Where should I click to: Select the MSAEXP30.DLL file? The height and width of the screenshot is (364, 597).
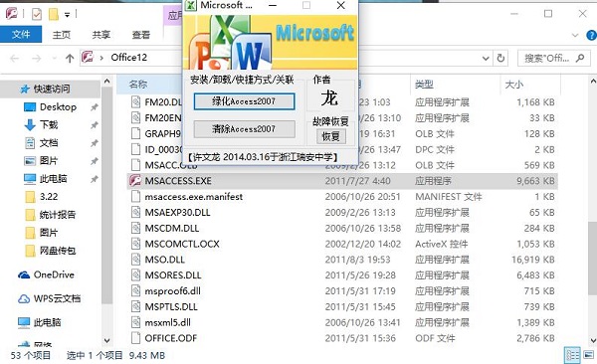(177, 213)
